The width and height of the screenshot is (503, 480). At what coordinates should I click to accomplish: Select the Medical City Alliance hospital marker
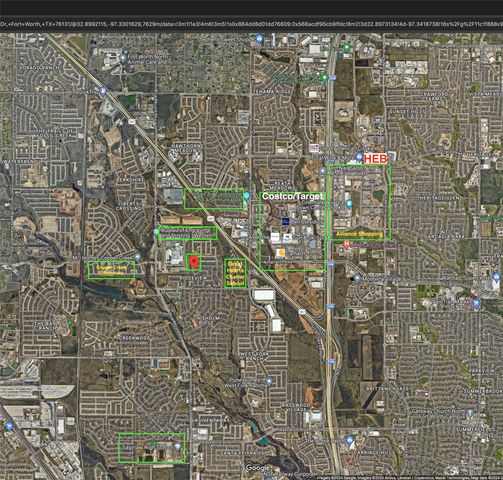pyautogui.click(x=347, y=245)
